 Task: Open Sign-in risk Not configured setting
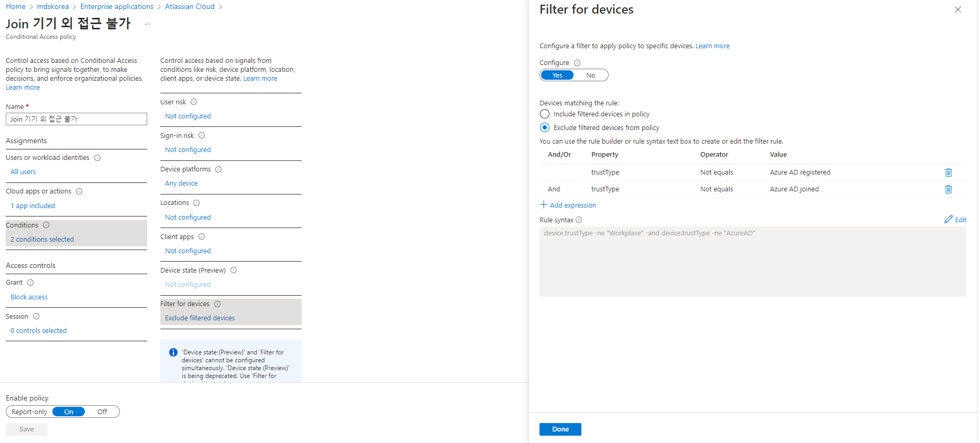pyautogui.click(x=188, y=150)
